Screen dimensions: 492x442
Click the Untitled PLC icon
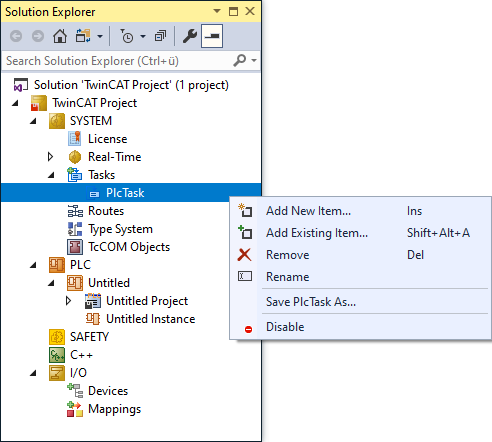[75, 283]
